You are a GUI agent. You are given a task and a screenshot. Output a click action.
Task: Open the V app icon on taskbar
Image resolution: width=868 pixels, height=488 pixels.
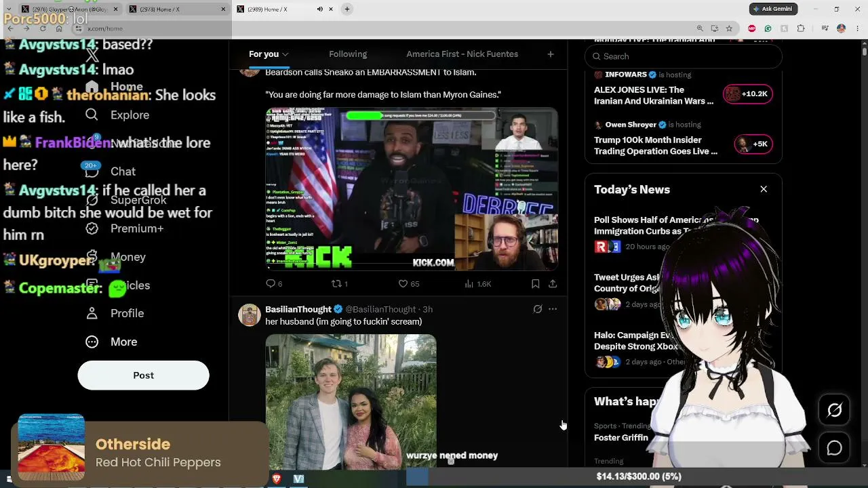pos(298,479)
